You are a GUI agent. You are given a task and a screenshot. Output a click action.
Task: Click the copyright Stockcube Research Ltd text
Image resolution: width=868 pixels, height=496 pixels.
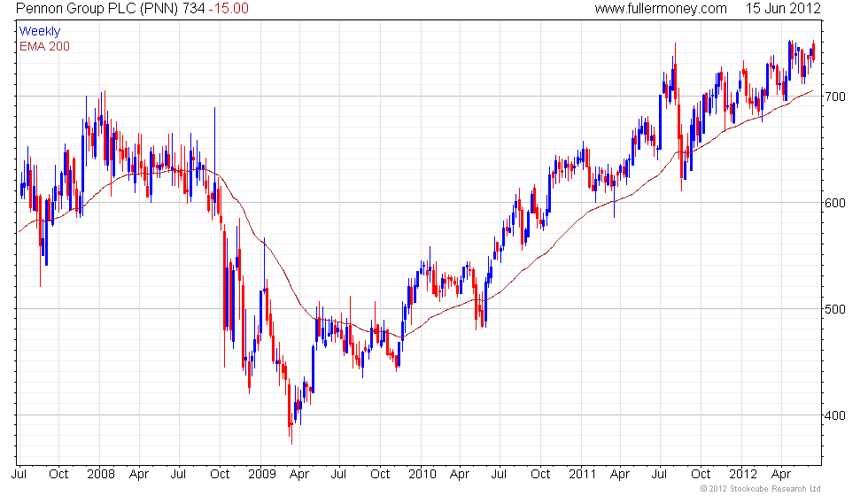pos(761,488)
